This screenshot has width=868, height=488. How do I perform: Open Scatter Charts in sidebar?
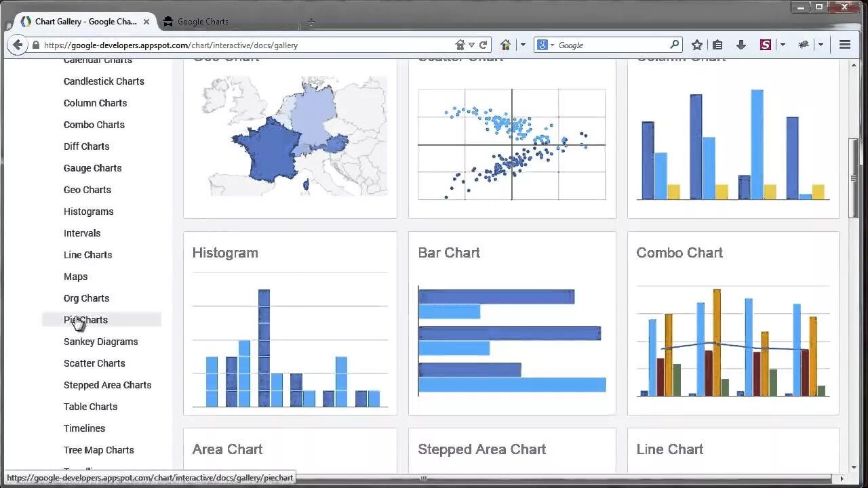pos(94,363)
